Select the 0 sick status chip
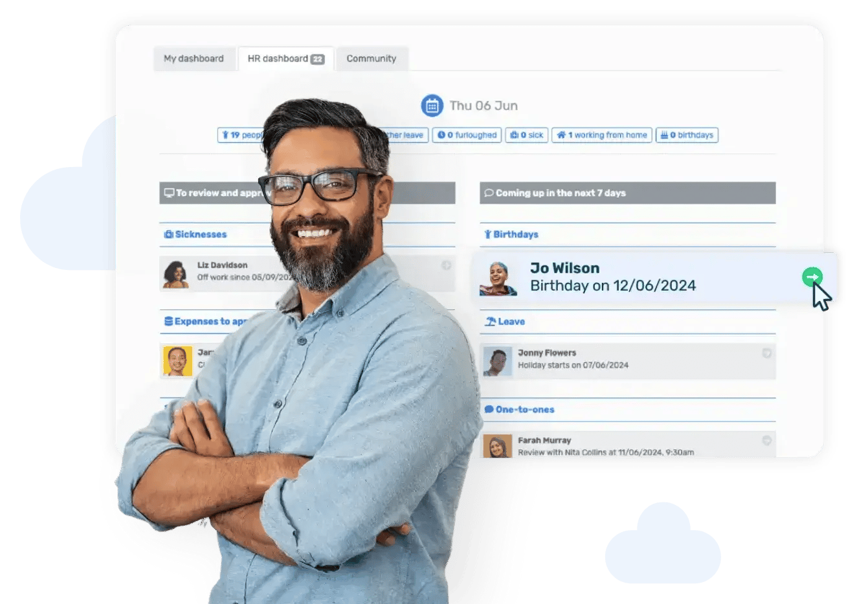Screen dimensions: 868x604 (527, 135)
